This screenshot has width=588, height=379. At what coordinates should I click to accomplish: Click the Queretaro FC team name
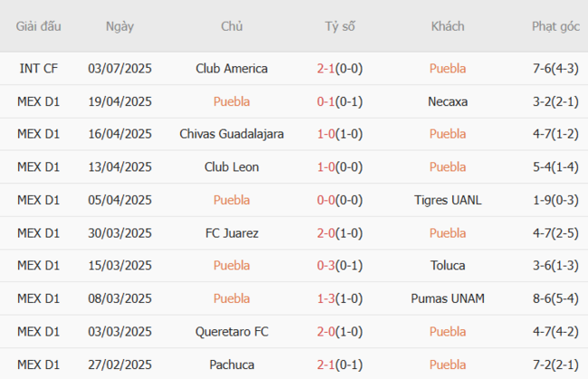(x=232, y=331)
